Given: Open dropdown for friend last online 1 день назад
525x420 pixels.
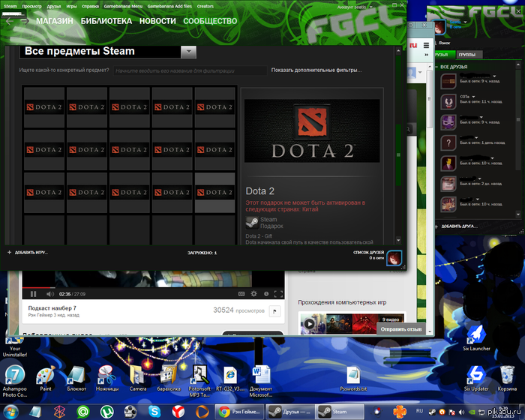Looking at the screenshot, I should (x=476, y=138).
